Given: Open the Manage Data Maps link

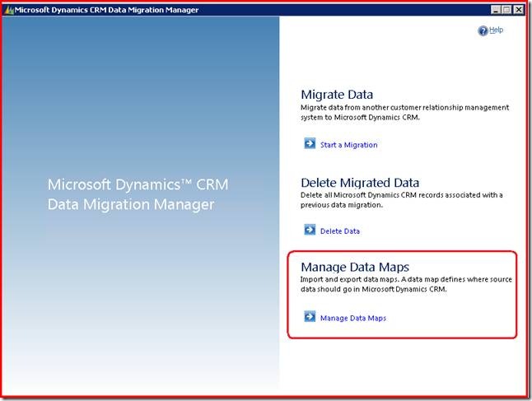Looking at the screenshot, I should pyautogui.click(x=353, y=318).
